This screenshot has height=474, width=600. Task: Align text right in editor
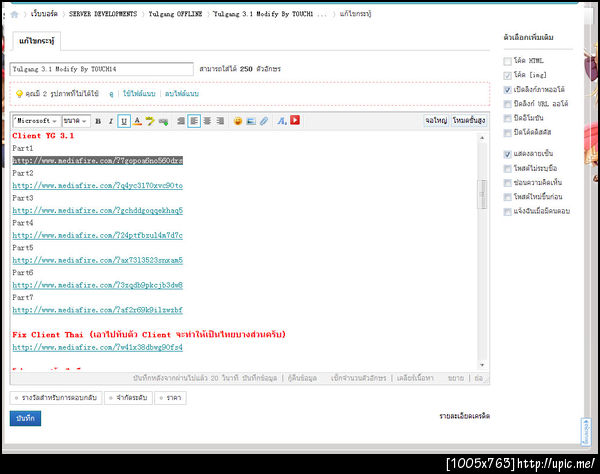tap(220, 121)
